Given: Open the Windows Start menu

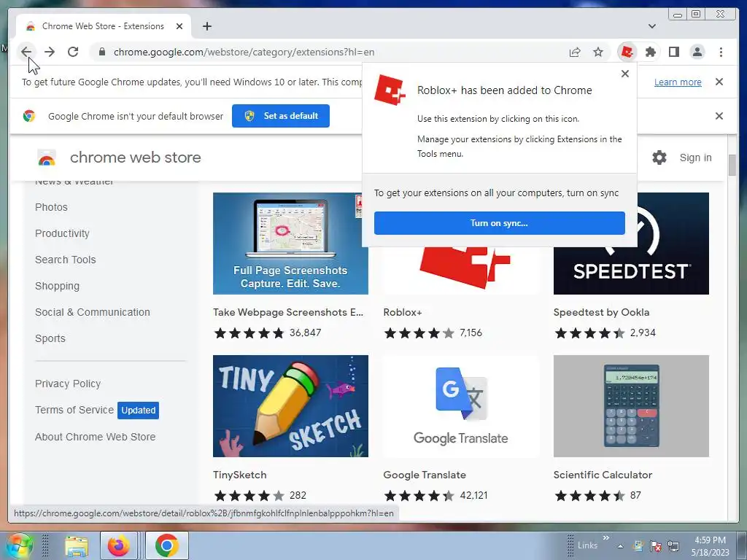Looking at the screenshot, I should click(x=19, y=545).
